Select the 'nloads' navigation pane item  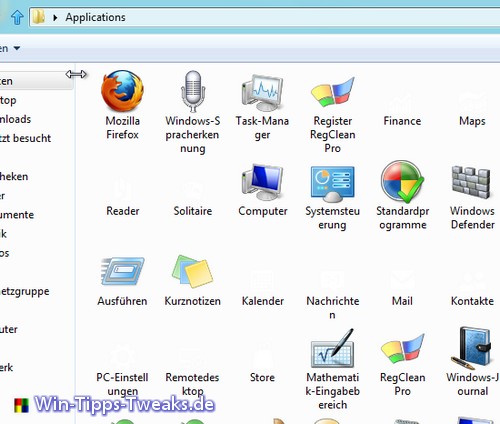click(x=15, y=119)
